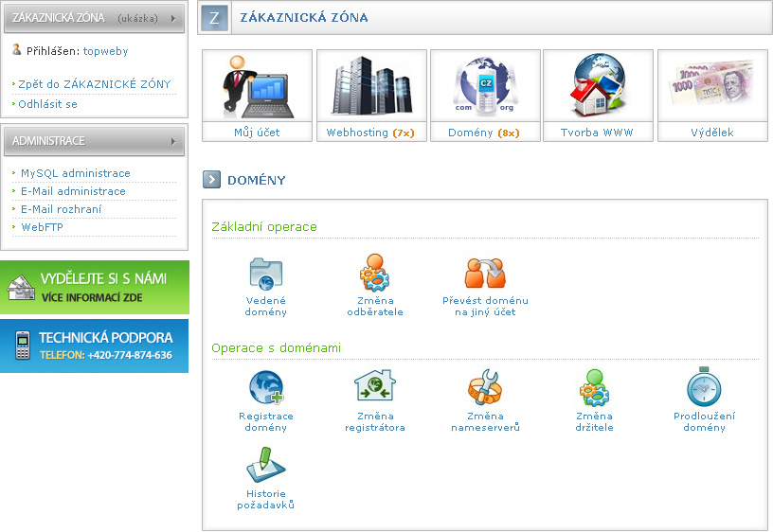Open the WebFTP link
The width and height of the screenshot is (773, 532).
coord(42,227)
